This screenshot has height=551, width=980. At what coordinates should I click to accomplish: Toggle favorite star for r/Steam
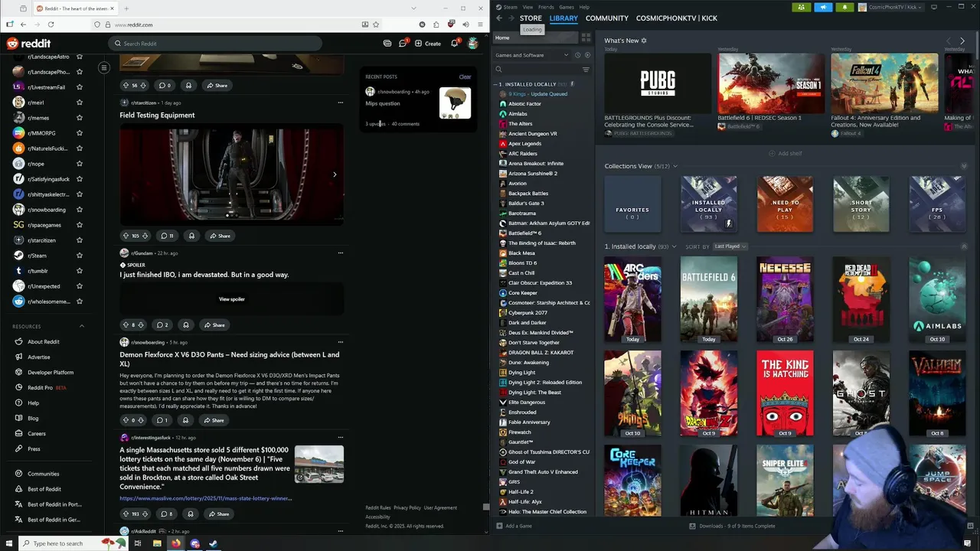pyautogui.click(x=79, y=256)
